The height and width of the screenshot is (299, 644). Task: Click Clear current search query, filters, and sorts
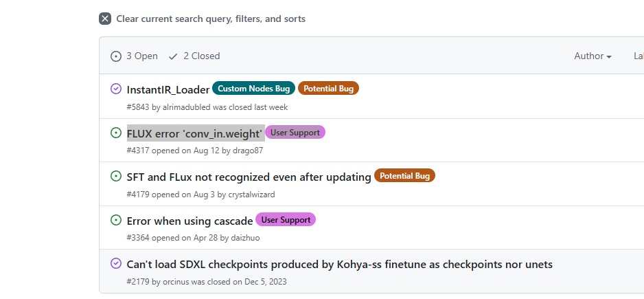[210, 19]
